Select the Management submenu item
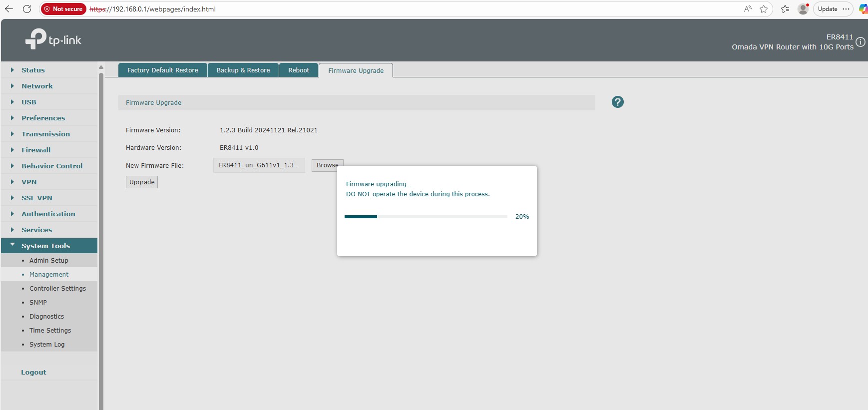 (x=49, y=274)
